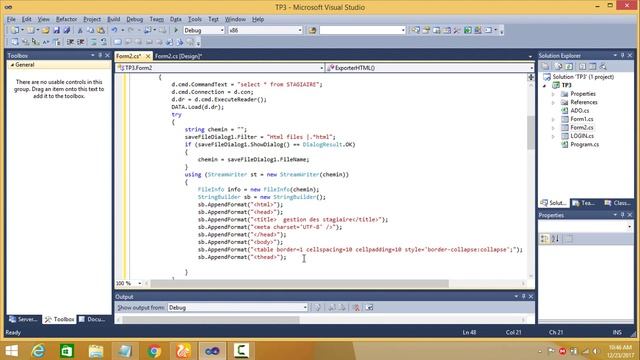This screenshot has height=360, width=640.
Task: Click the Comment out selected lines icon
Action: (93, 42)
